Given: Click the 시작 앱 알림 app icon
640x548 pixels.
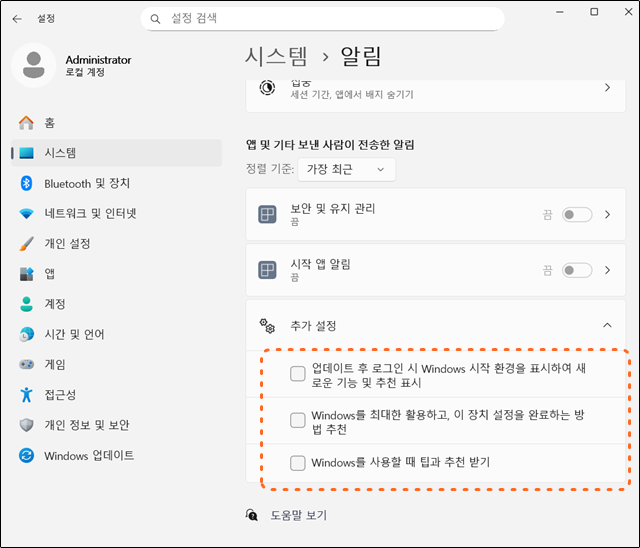Looking at the screenshot, I should coord(267,270).
